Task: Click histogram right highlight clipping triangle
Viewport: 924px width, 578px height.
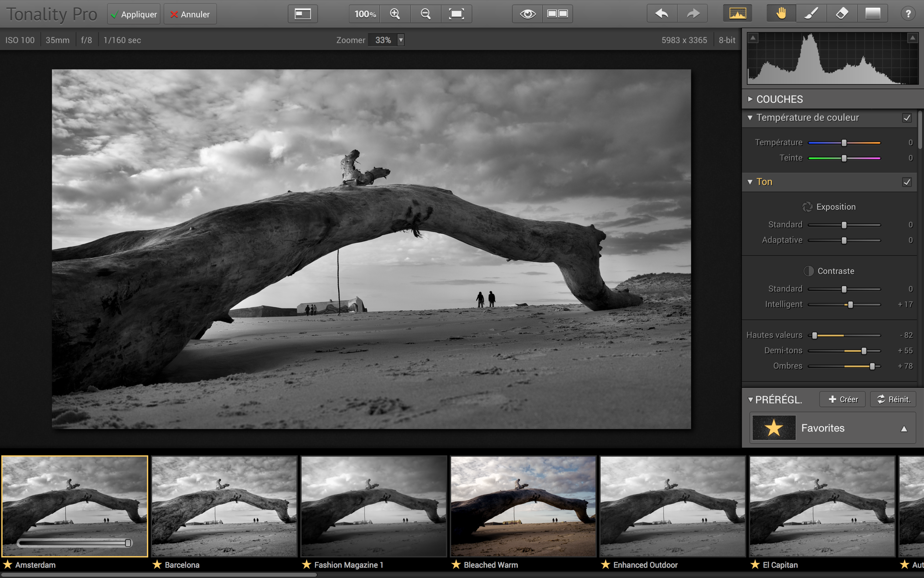Action: 913,37
